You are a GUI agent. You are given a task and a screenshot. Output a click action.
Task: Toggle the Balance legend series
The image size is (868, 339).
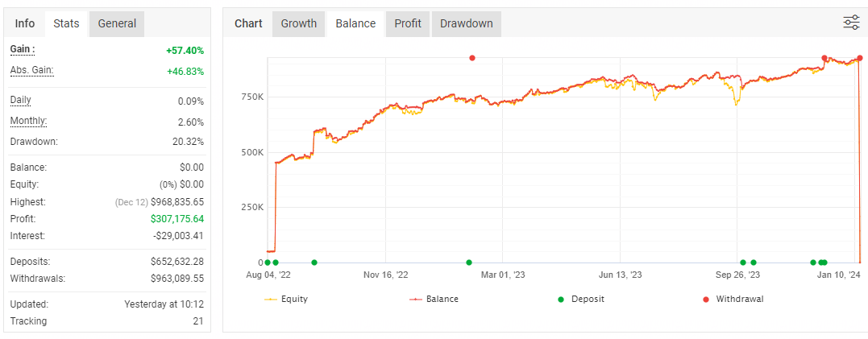434,300
